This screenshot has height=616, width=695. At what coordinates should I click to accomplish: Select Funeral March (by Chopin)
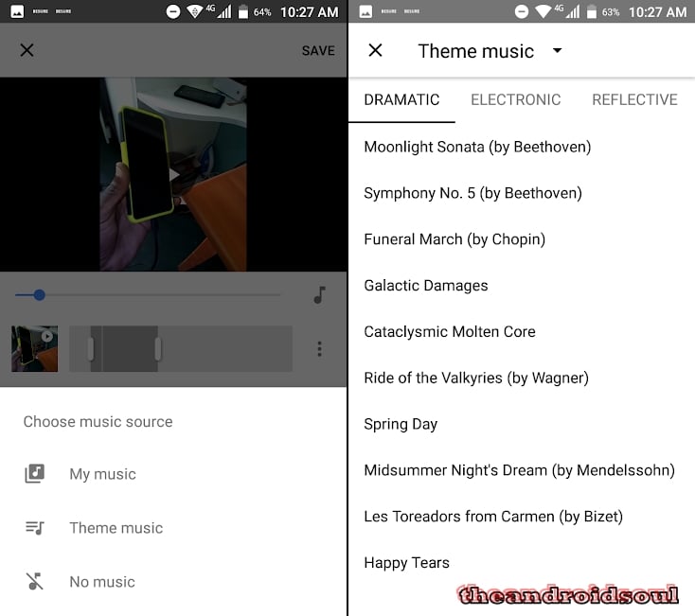tap(522, 239)
